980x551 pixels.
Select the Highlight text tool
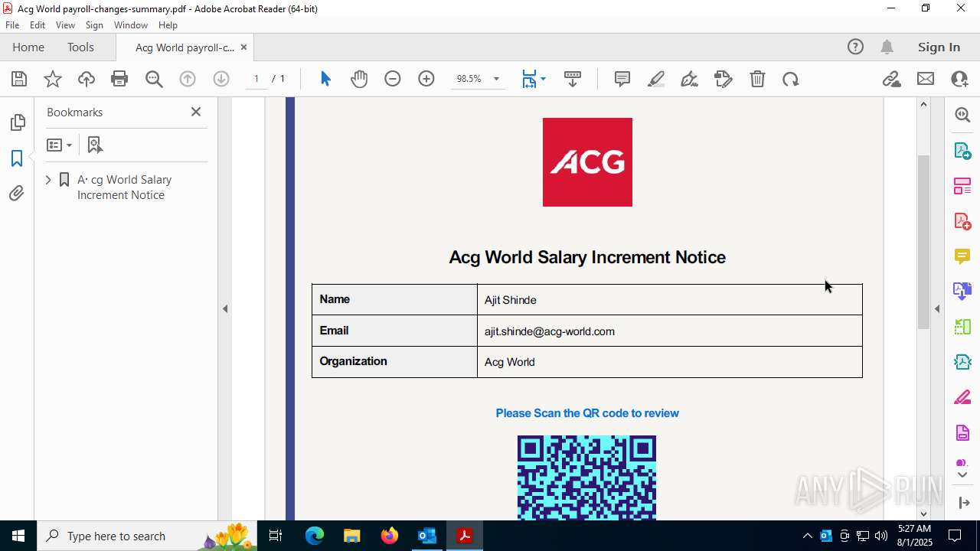[x=656, y=79]
